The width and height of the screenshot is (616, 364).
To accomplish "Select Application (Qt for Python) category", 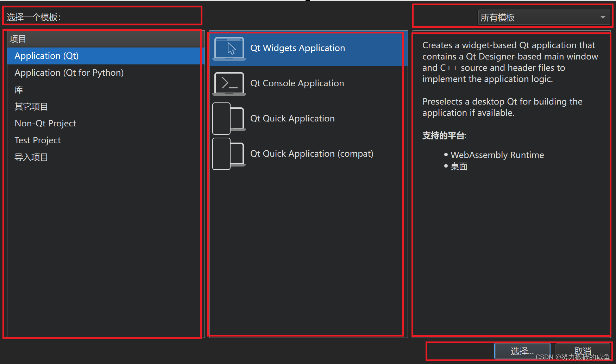I will point(106,73).
